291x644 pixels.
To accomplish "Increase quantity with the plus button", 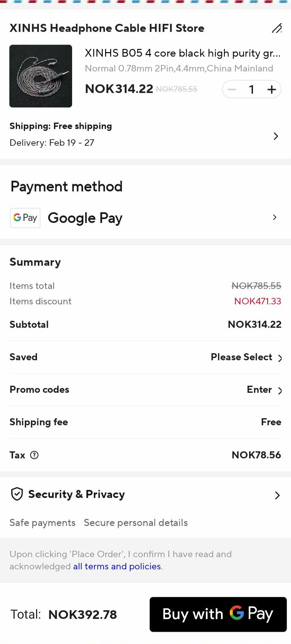I will tap(272, 89).
